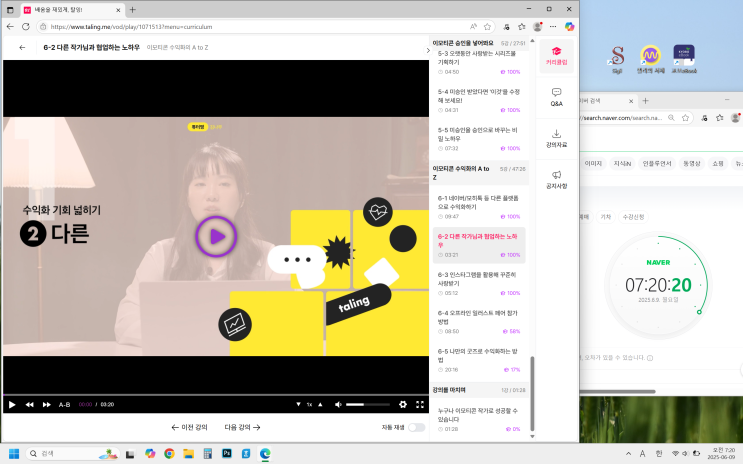This screenshot has height=464, width=743.
Task: Start playback with the purple center play button
Action: pyautogui.click(x=216, y=237)
